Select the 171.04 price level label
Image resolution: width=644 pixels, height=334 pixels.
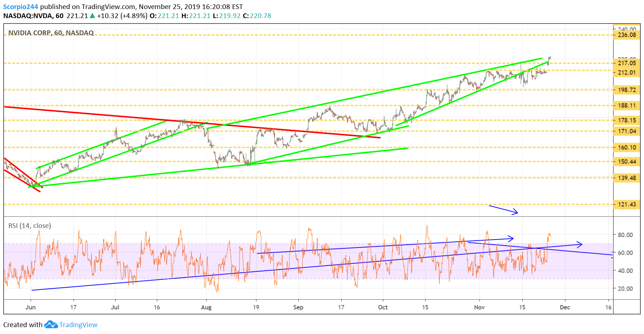click(x=627, y=131)
